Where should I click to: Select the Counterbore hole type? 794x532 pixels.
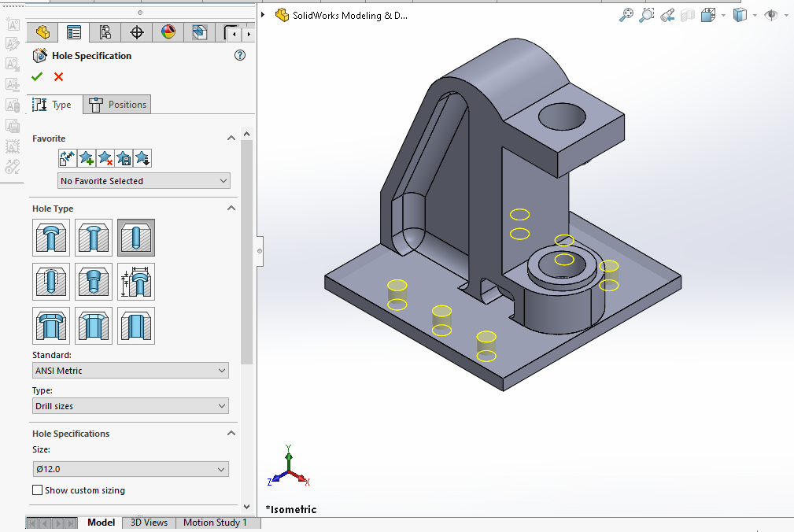51,237
